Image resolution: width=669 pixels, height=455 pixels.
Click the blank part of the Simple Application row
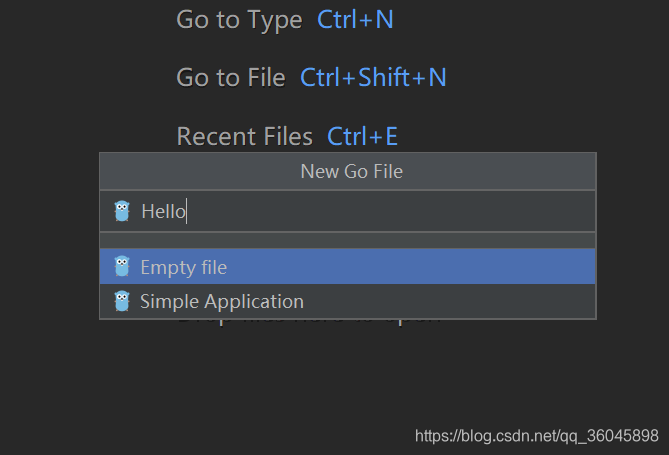[448, 301]
